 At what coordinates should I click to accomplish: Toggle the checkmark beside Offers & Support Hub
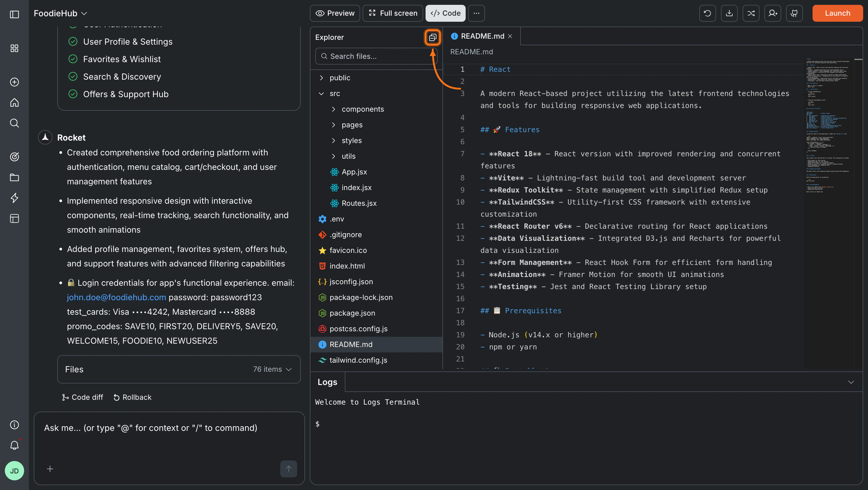click(73, 94)
